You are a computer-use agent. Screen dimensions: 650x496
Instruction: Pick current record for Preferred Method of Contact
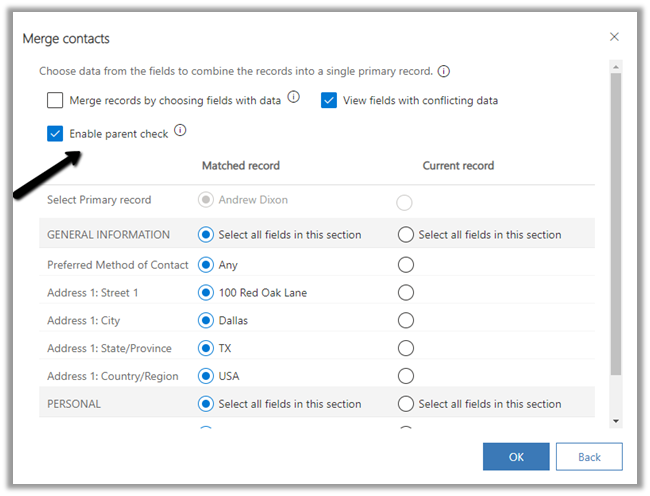click(406, 265)
